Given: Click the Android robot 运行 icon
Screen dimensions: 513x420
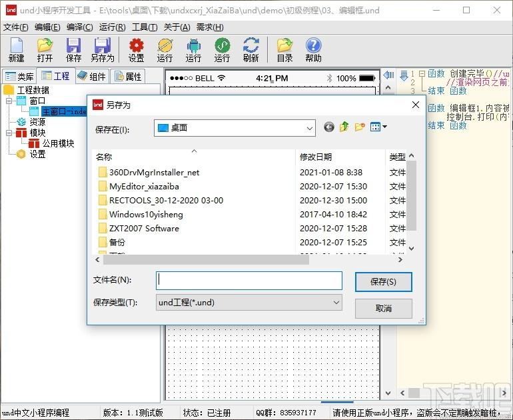Looking at the screenshot, I should [x=193, y=49].
